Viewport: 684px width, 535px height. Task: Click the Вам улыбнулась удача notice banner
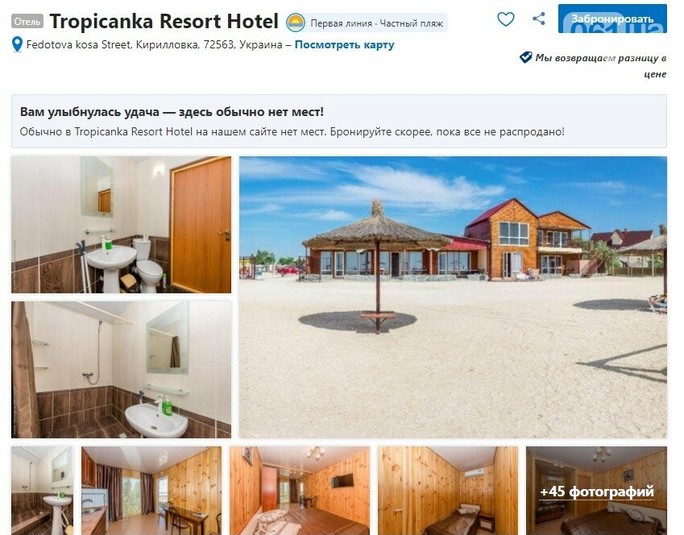coord(339,121)
